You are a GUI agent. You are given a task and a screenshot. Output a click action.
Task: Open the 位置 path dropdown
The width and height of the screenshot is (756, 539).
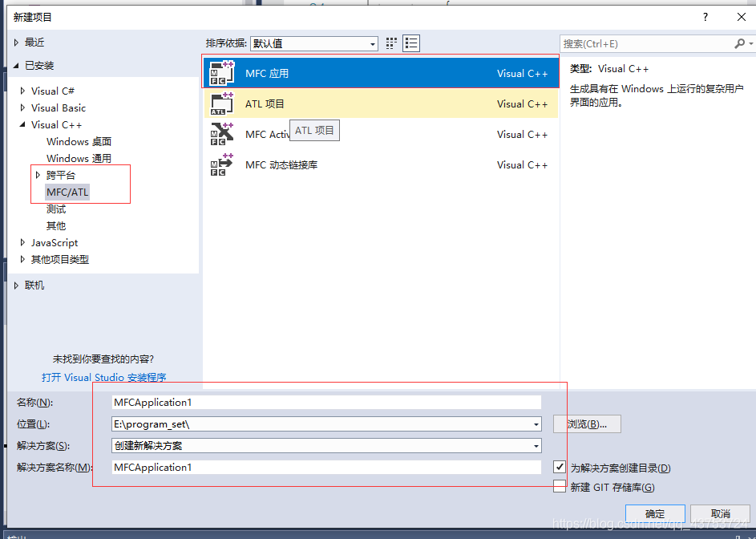click(535, 423)
